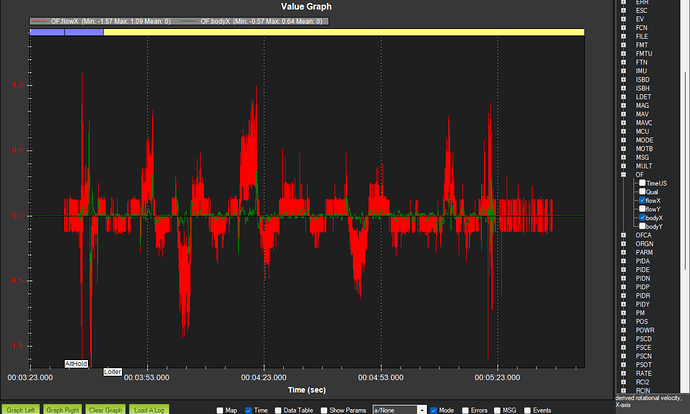Select the ISBH tree item
Viewport: 690px width, 414px height.
pyautogui.click(x=642, y=88)
